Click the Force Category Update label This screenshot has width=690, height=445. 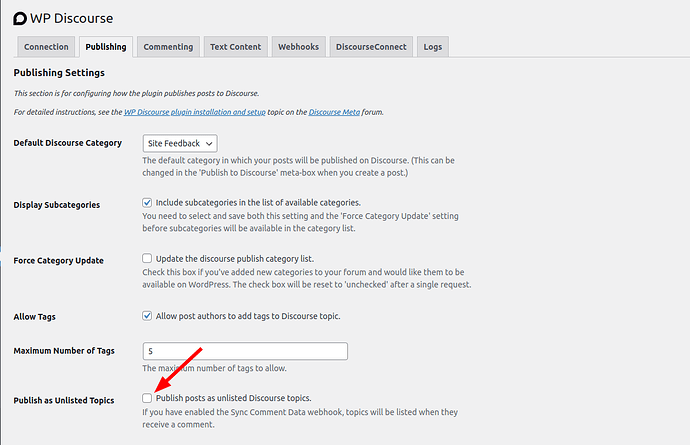click(x=59, y=261)
